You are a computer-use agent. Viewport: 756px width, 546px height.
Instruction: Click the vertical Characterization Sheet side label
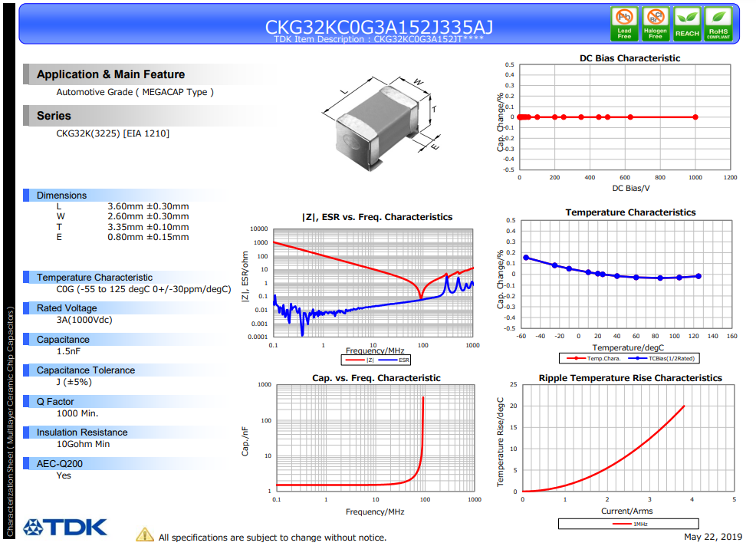click(x=10, y=422)
